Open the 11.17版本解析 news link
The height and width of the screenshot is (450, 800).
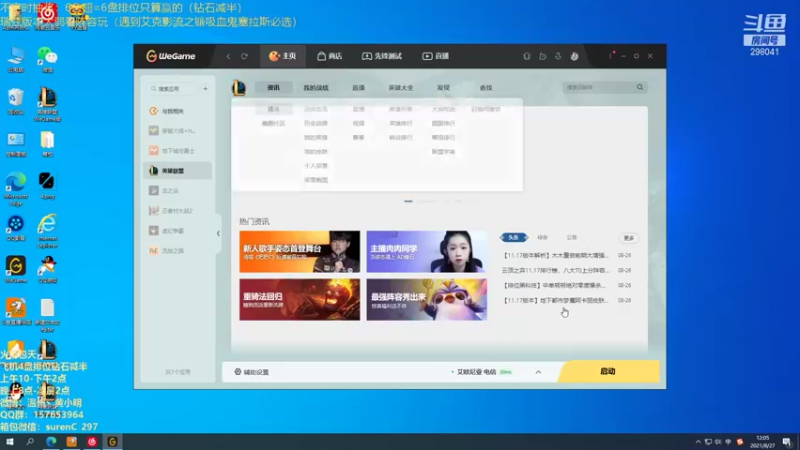(556, 255)
